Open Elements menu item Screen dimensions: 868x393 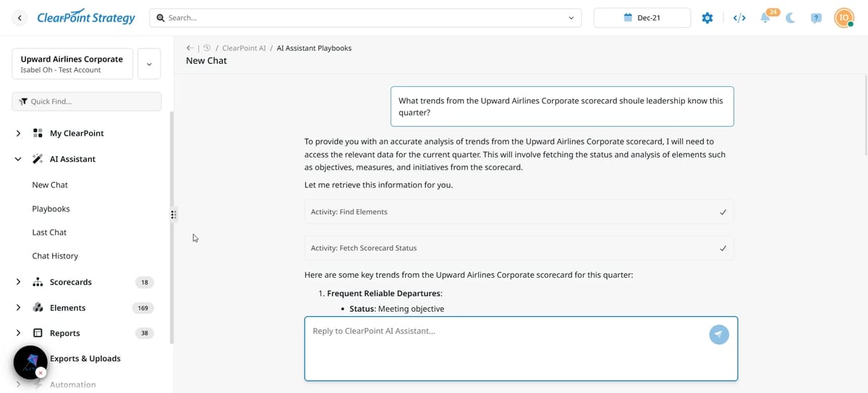(67, 308)
